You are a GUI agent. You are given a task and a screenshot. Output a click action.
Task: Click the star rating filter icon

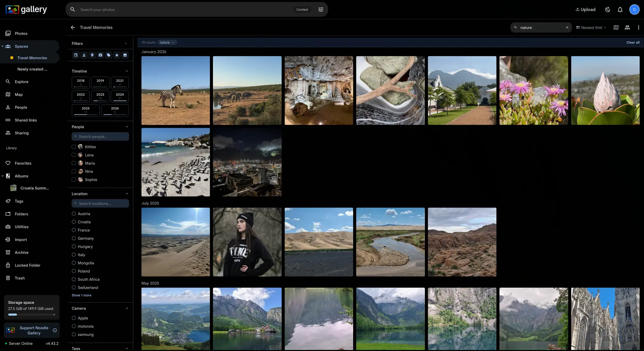117,55
